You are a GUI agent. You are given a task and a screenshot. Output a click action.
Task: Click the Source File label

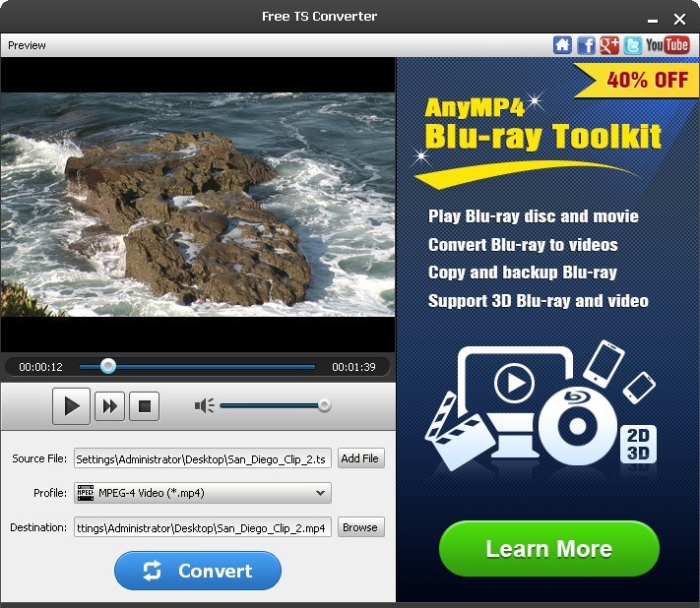[x=39, y=458]
